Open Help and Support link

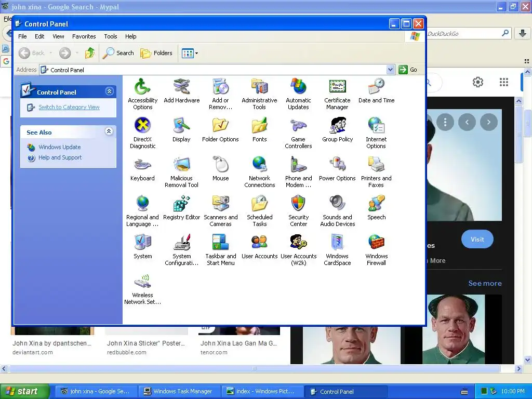[60, 157]
